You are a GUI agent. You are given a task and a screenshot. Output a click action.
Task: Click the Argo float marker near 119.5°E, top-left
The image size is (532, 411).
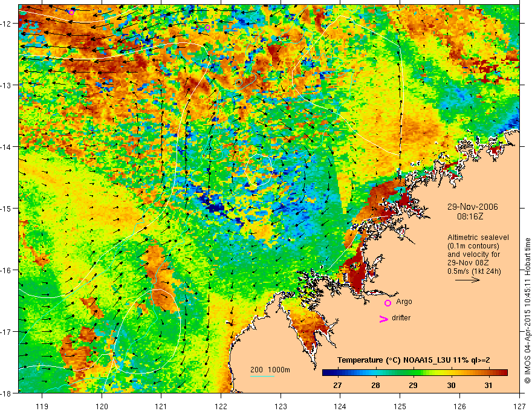(x=71, y=13)
